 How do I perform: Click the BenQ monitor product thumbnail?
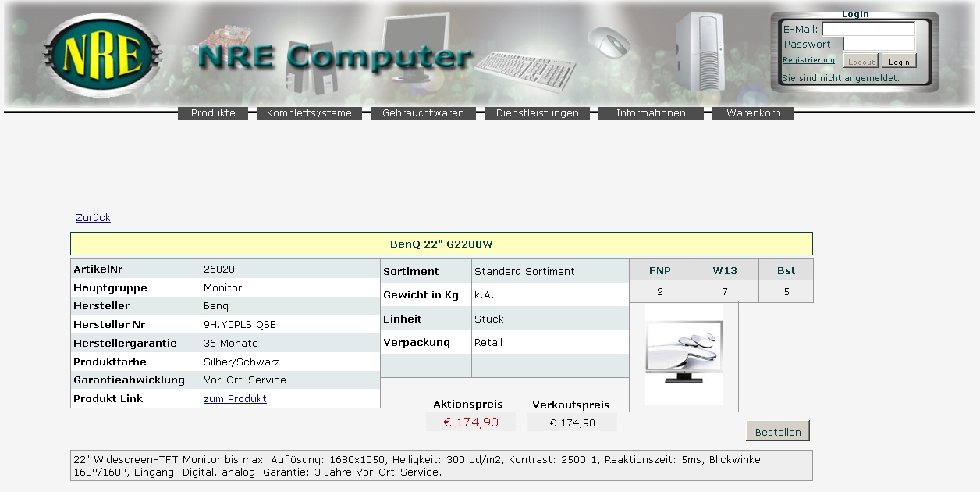[684, 356]
